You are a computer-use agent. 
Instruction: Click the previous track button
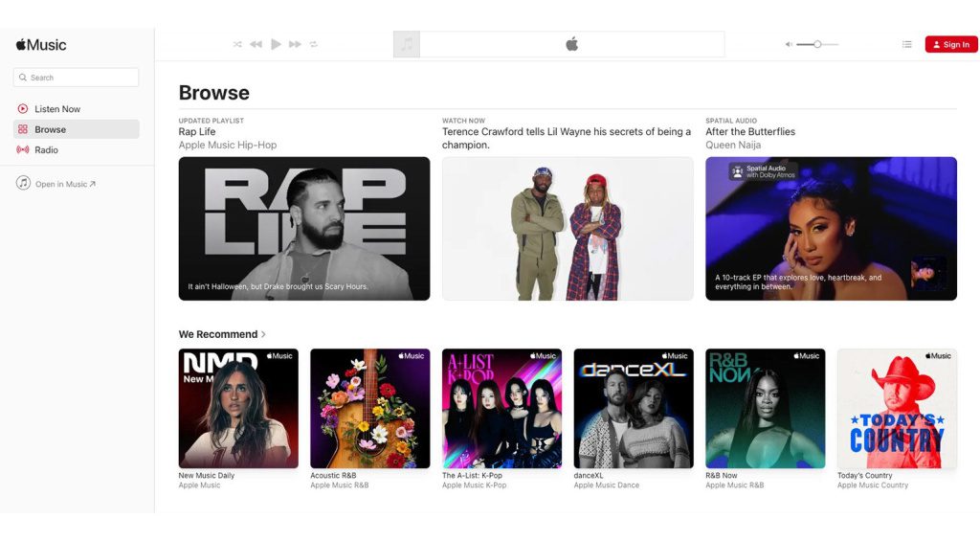[256, 44]
